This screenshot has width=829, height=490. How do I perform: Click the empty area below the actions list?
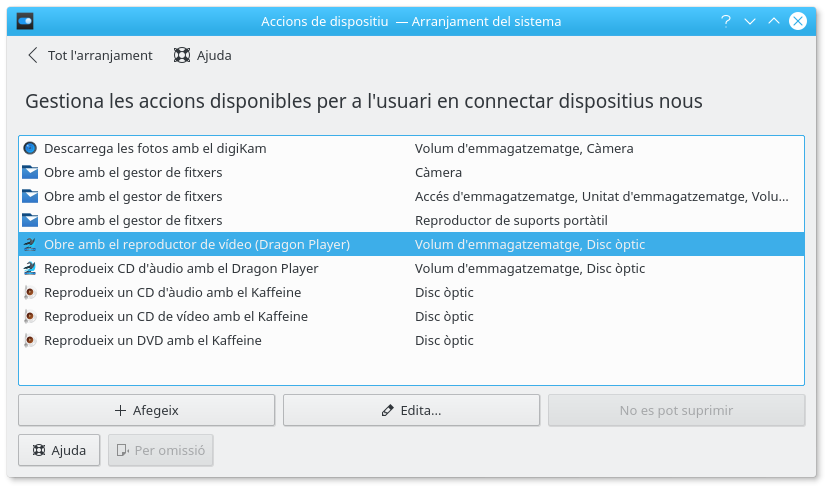411,368
